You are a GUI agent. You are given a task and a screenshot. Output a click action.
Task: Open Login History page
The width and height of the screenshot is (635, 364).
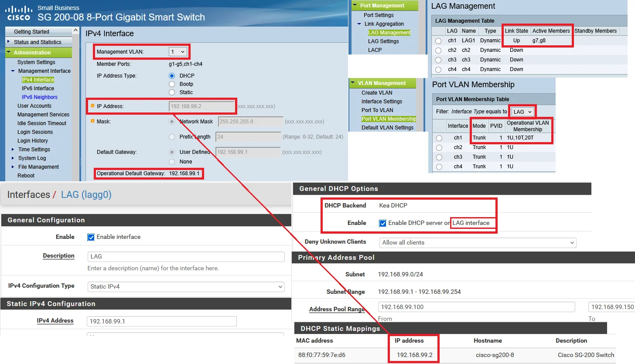tap(33, 141)
